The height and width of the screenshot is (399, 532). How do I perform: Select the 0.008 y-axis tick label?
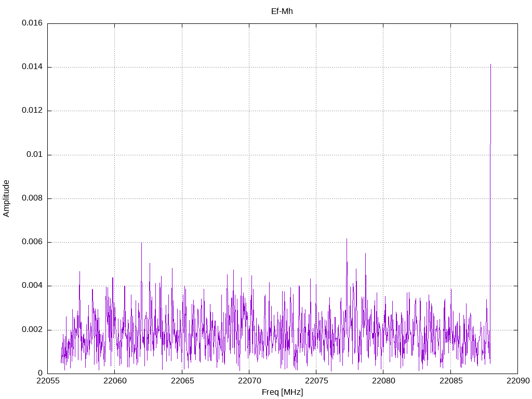[32, 198]
